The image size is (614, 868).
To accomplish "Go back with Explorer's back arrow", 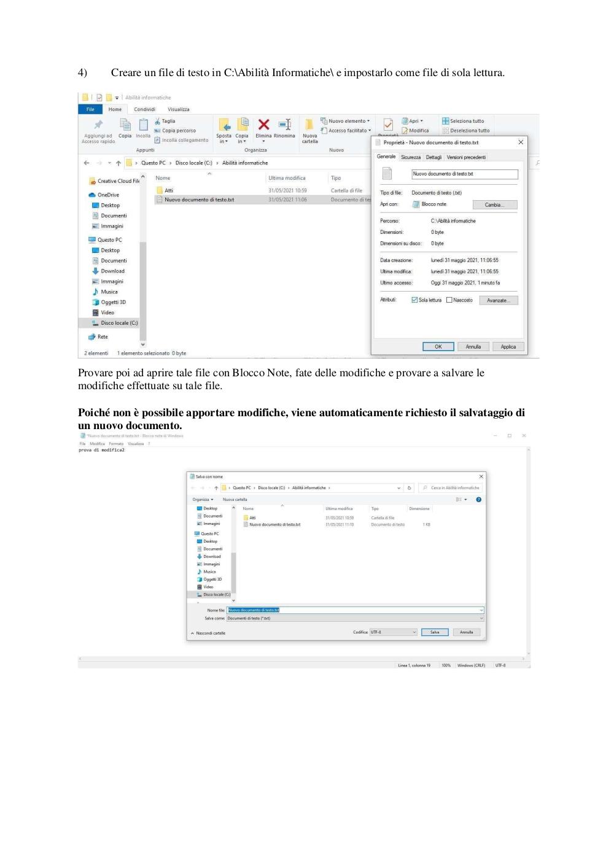I will click(87, 163).
